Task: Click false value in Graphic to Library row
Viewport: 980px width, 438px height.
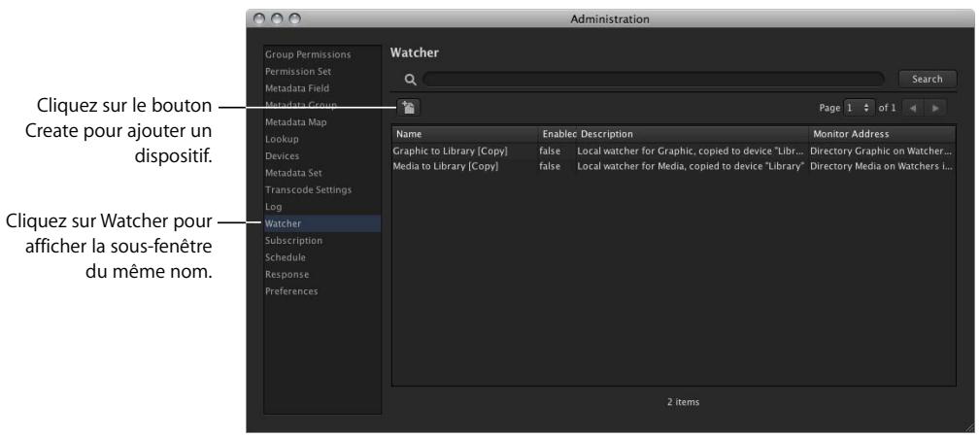Action: (x=550, y=151)
